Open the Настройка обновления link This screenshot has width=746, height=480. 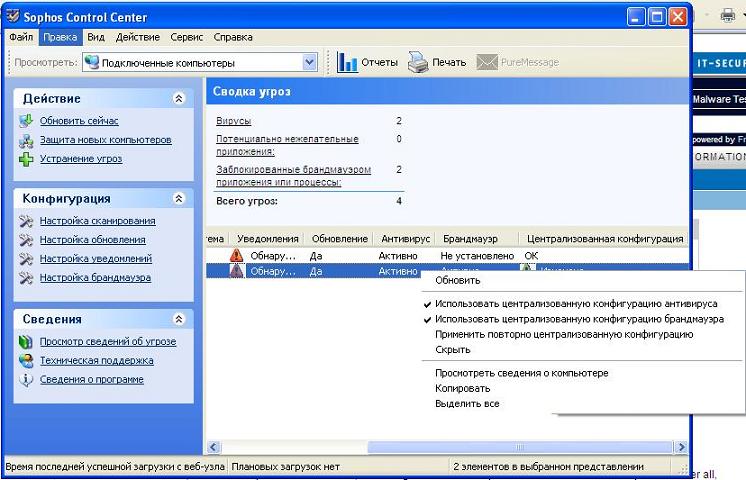[93, 240]
